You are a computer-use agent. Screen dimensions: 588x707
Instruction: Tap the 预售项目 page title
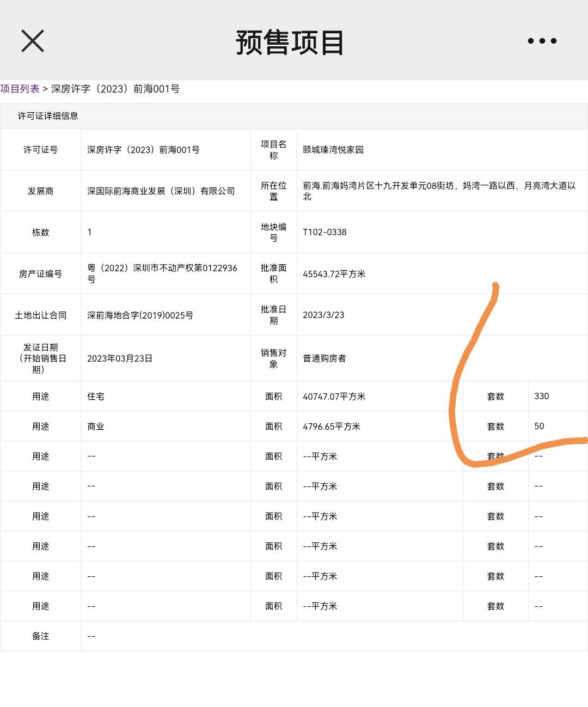coord(290,42)
